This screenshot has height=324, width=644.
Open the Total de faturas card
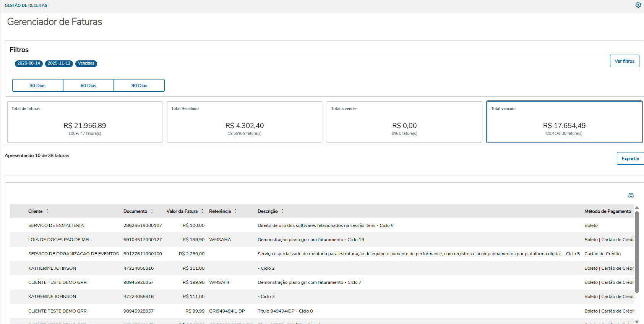pyautogui.click(x=84, y=122)
